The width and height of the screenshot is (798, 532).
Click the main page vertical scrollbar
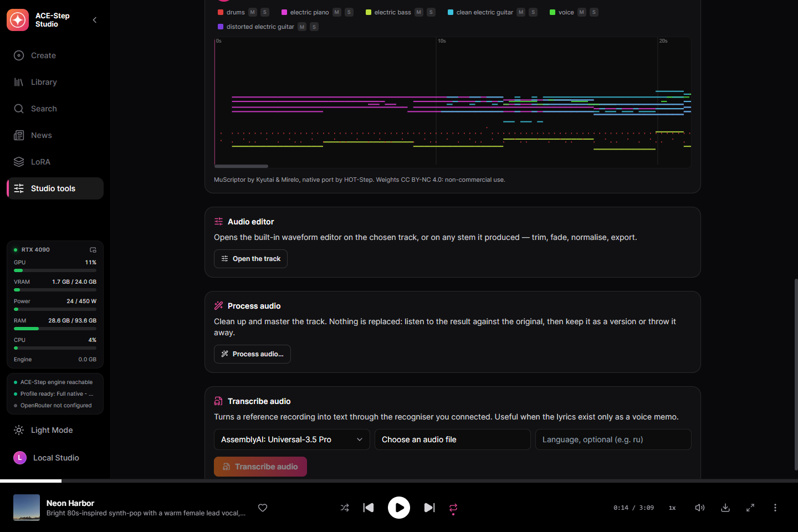point(796,375)
